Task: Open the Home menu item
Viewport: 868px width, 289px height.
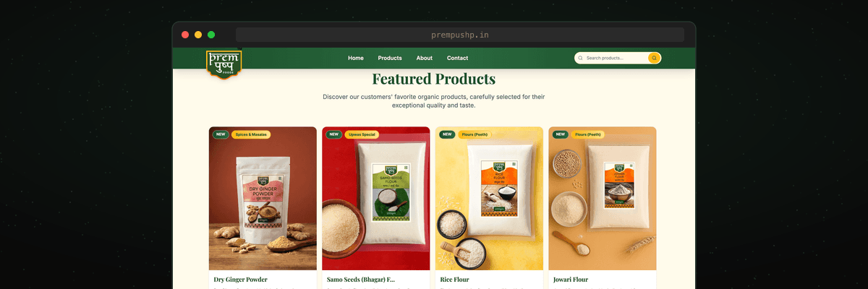Action: click(x=356, y=58)
